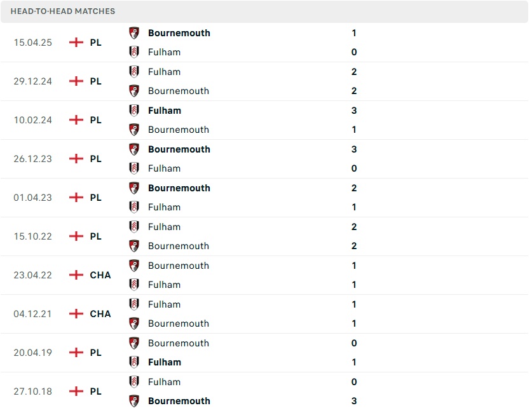The height and width of the screenshot is (408, 532).
Task: Open the PL league label for 15.10.22
Action: 95,236
